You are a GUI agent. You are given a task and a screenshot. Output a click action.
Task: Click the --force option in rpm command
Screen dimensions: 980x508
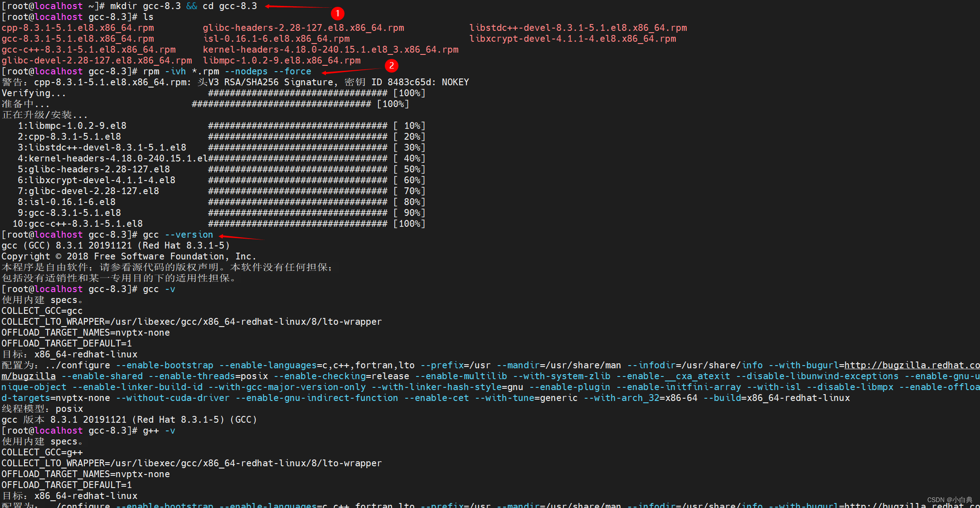point(292,71)
